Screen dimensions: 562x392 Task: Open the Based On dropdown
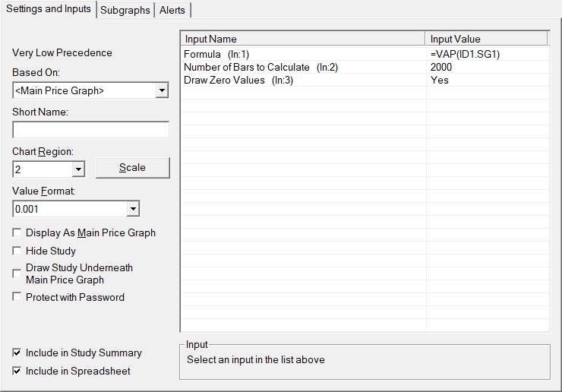pos(161,90)
